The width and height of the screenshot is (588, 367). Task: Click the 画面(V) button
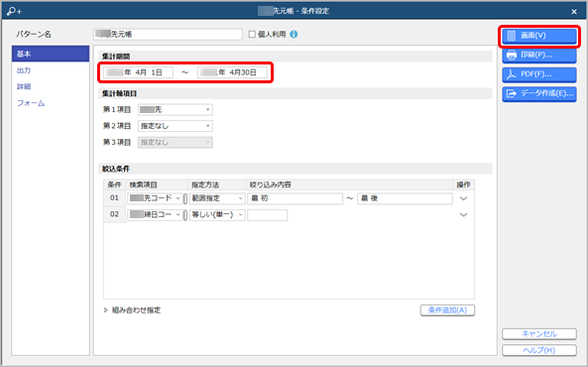click(x=538, y=36)
